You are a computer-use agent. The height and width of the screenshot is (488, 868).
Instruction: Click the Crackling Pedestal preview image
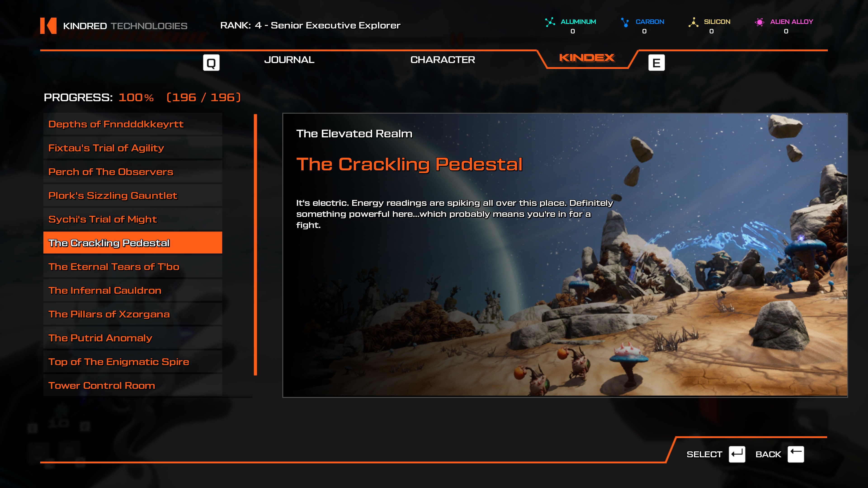tap(565, 255)
